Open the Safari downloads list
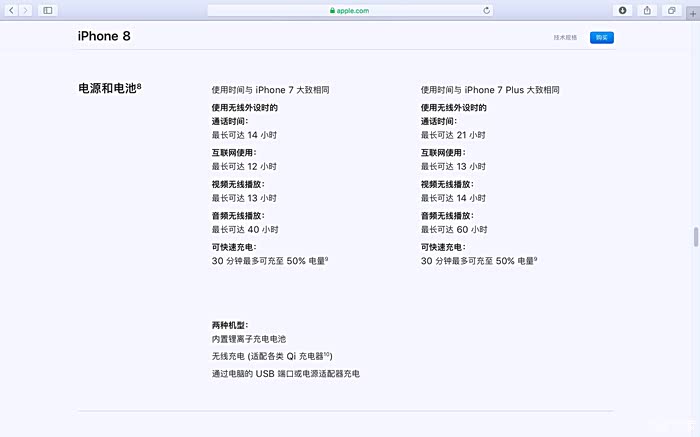The width and height of the screenshot is (700, 437). 622,10
